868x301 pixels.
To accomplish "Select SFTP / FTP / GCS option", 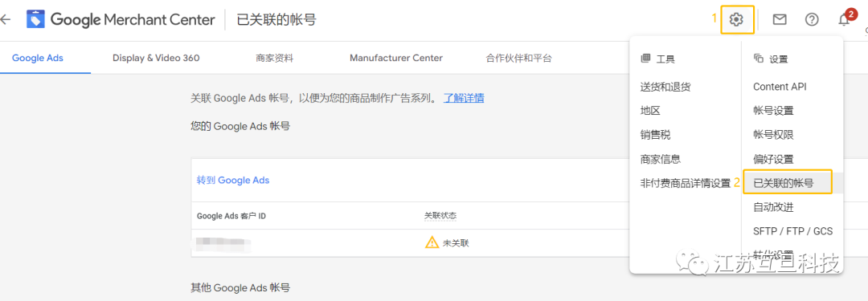I will click(x=792, y=231).
